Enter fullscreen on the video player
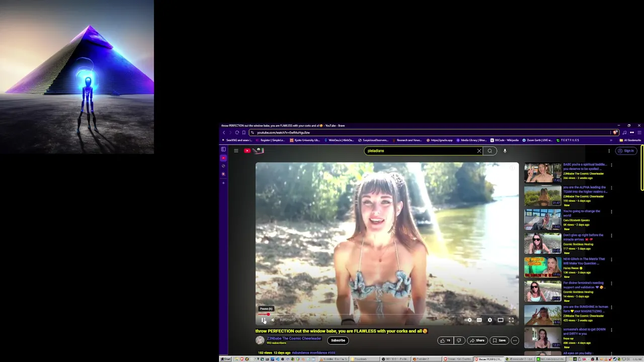Image resolution: width=644 pixels, height=362 pixels. click(x=511, y=320)
